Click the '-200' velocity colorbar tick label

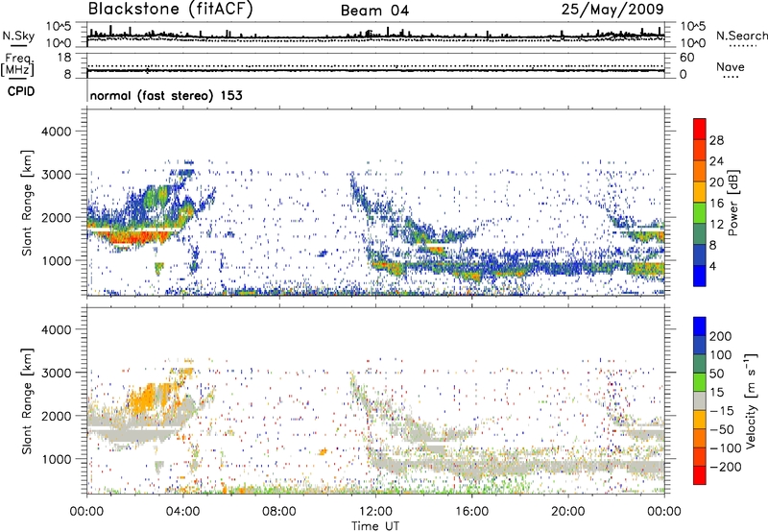(x=725, y=467)
